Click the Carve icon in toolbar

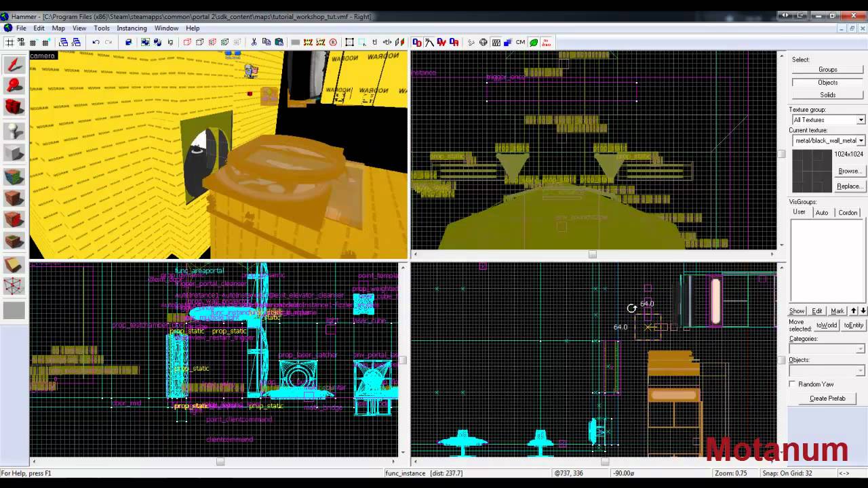128,42
